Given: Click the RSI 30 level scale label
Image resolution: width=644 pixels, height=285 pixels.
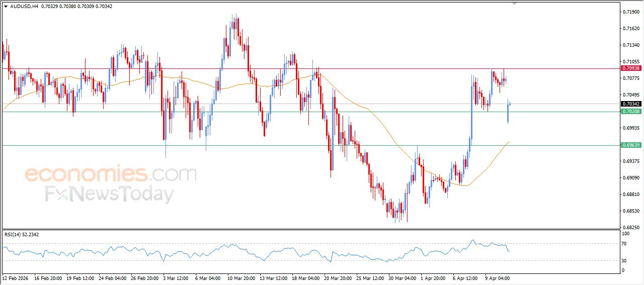Looking at the screenshot, I should click(x=625, y=260).
